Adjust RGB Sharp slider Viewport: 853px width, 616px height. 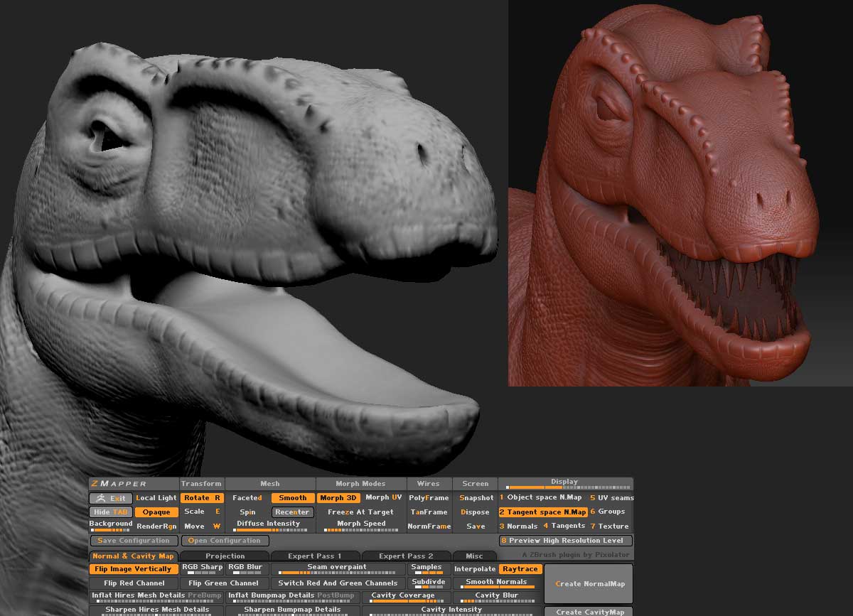point(202,568)
